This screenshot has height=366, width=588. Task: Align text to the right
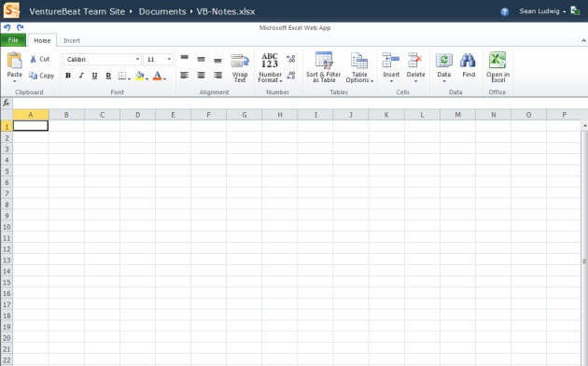pos(217,76)
